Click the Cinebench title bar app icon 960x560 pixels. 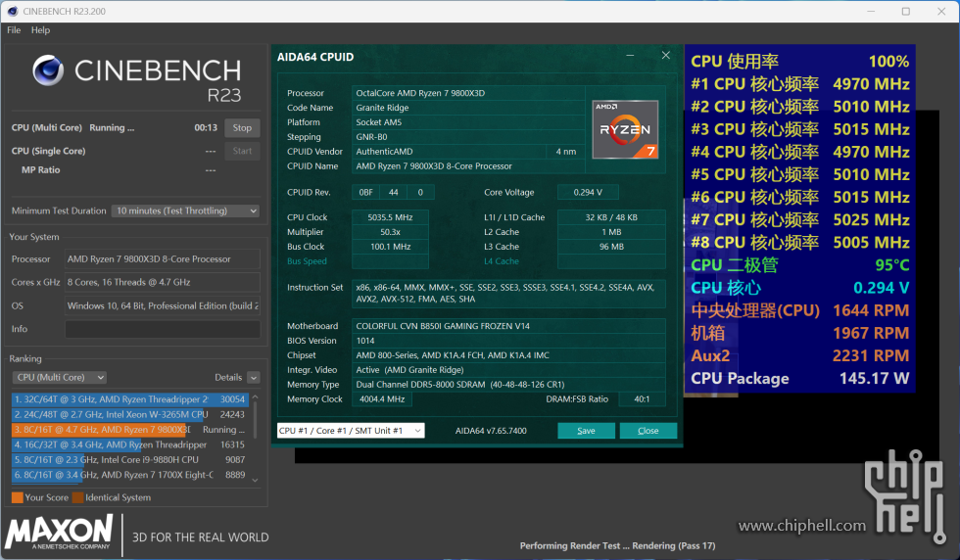[12, 11]
